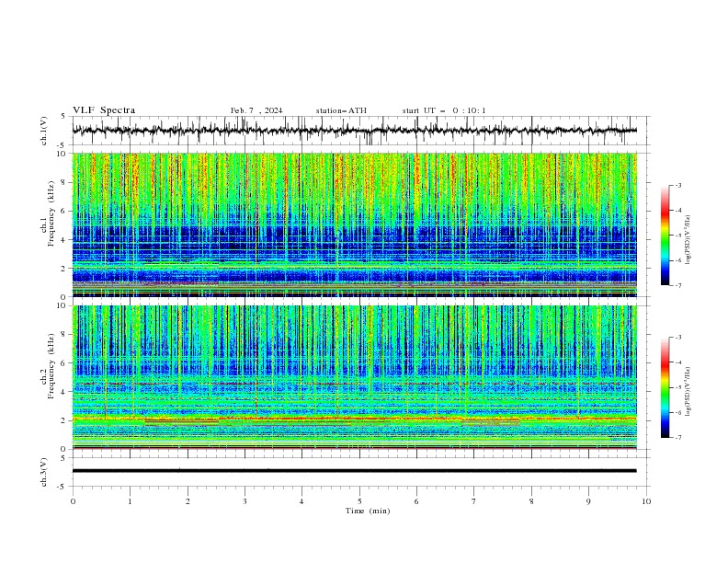
Task: Click time axis tick label "0"
Action: 73,501
